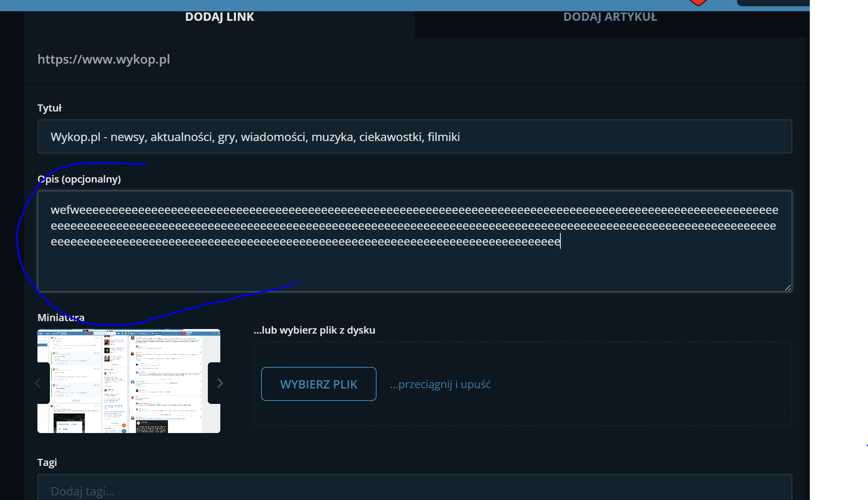Click the resize grip of description box
The image size is (868, 500).
point(787,287)
